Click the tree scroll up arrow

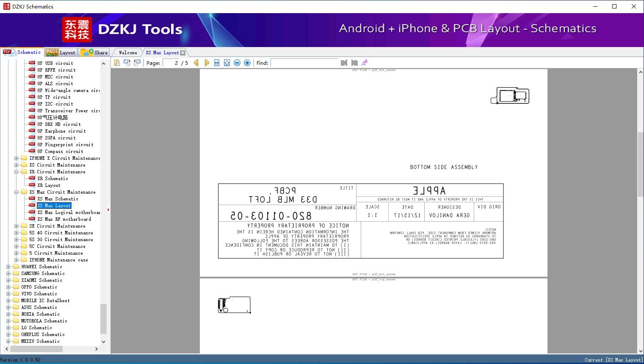tap(103, 64)
